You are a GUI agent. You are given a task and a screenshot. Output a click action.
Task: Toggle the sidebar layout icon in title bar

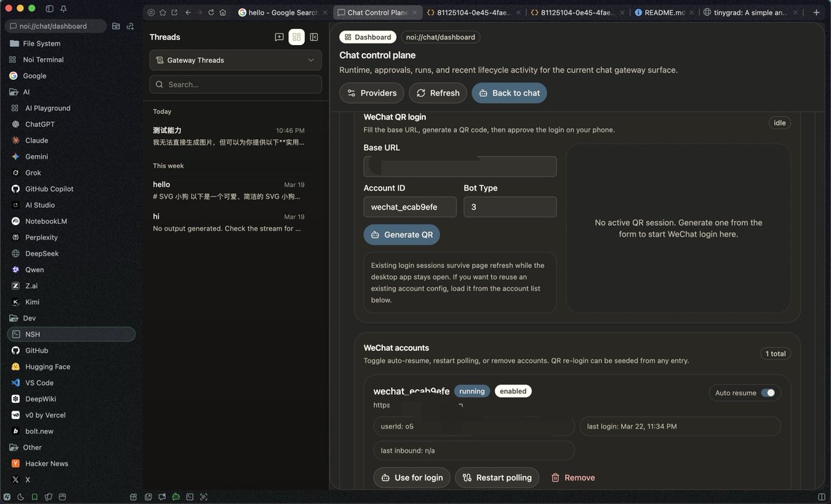click(x=50, y=9)
